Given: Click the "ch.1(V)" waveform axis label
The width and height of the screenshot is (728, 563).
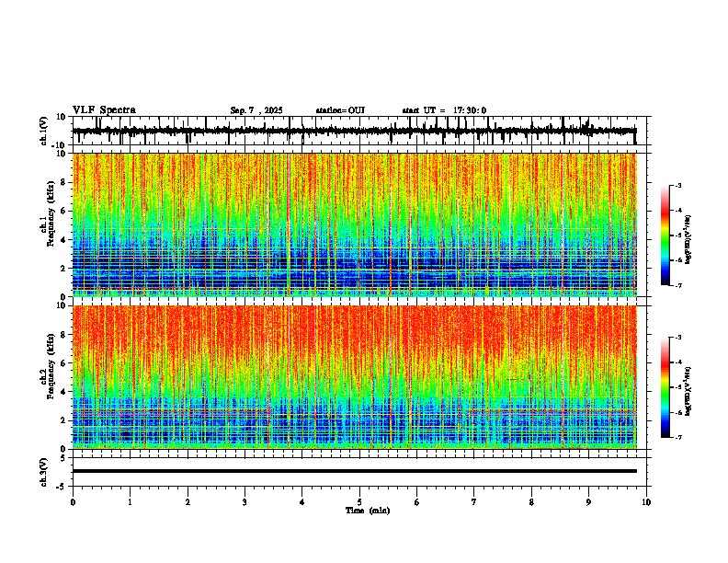Looking at the screenshot, I should 44,131.
